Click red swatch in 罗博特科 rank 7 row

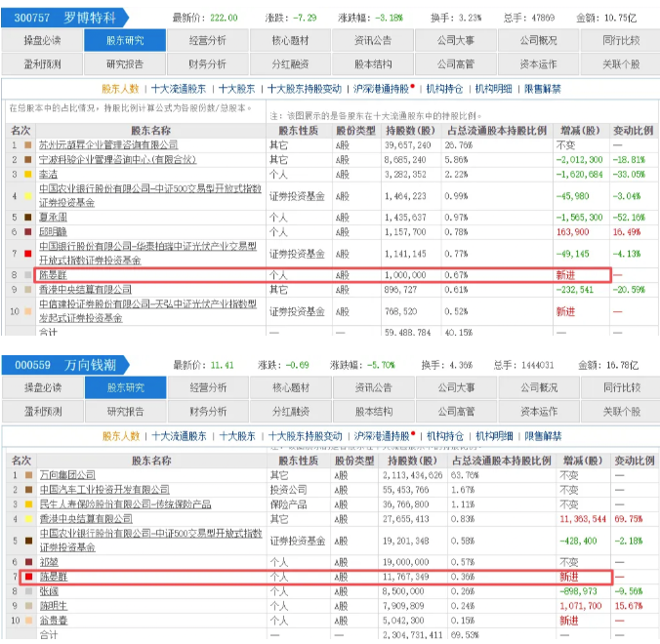[28, 254]
